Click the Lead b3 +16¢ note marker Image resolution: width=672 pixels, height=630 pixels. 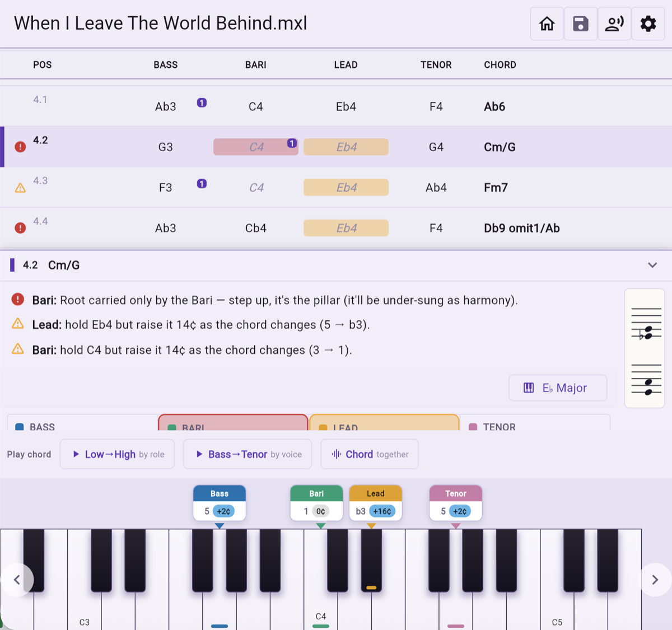(376, 503)
